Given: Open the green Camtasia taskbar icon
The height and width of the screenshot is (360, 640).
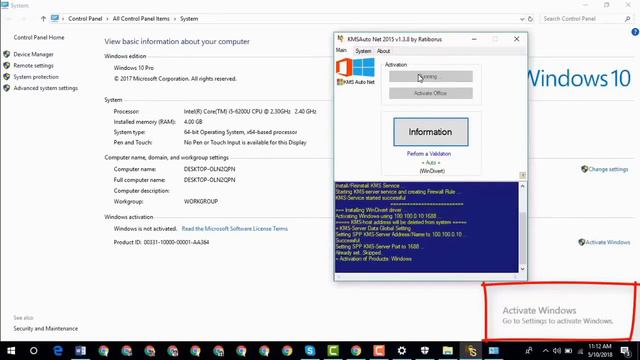Looking at the screenshot, I should [333, 351].
